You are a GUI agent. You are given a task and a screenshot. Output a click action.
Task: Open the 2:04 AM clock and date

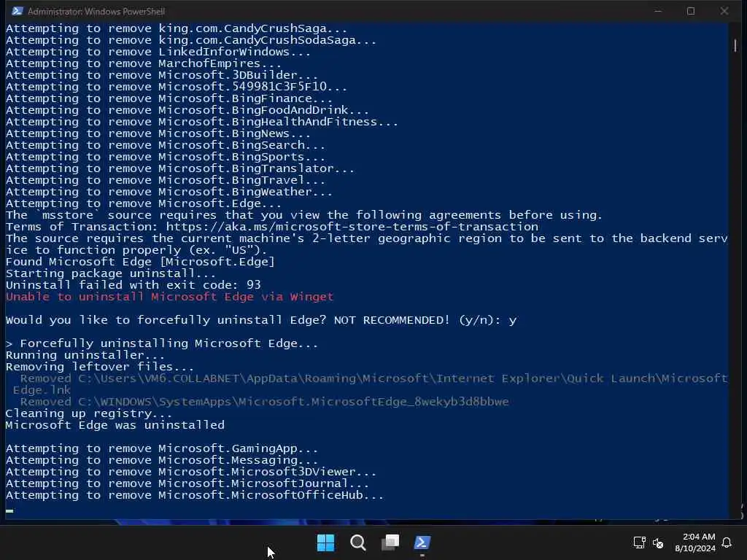695,542
